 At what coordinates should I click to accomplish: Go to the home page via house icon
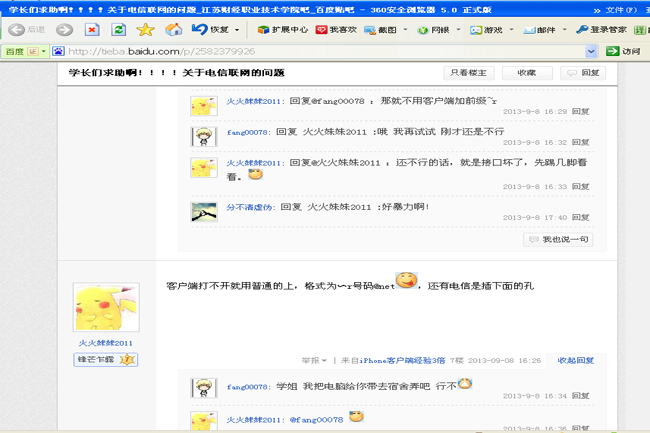[x=173, y=30]
